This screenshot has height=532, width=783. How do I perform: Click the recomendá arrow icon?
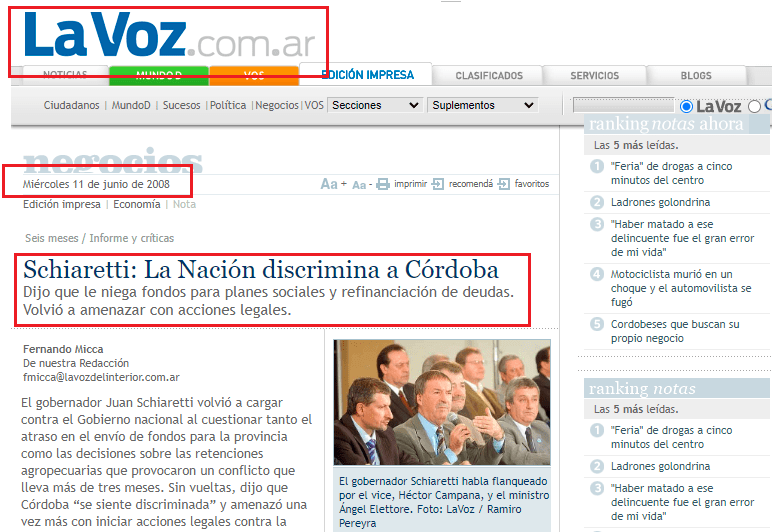[437, 184]
